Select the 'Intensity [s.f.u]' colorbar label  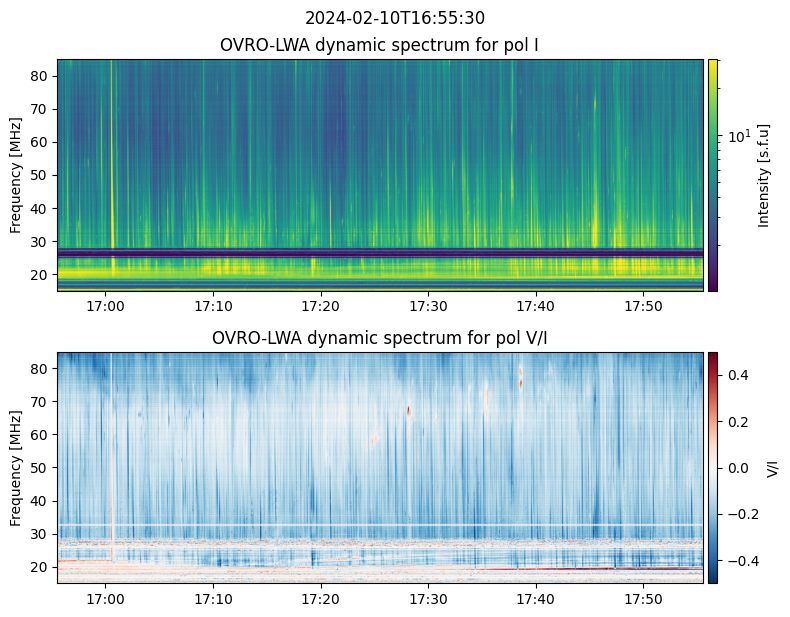(765, 175)
